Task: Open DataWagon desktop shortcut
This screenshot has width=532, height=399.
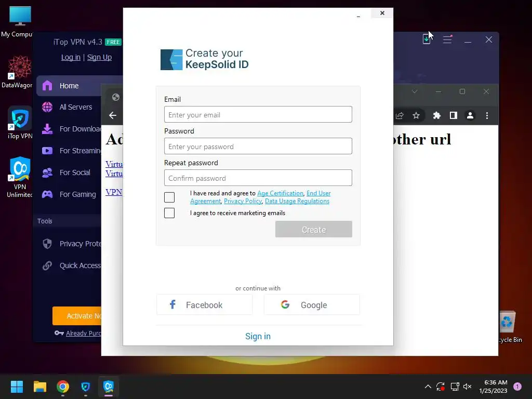Action: (x=19, y=72)
